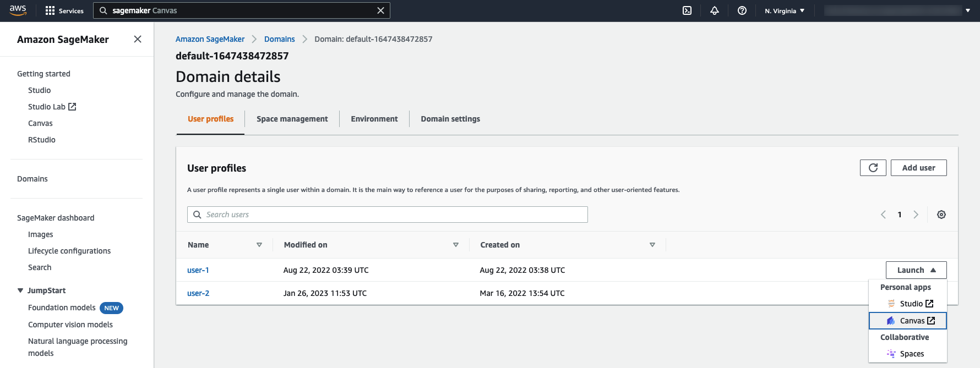
Task: Launch Canvas from the Personal apps menu
Action: pyautogui.click(x=908, y=321)
